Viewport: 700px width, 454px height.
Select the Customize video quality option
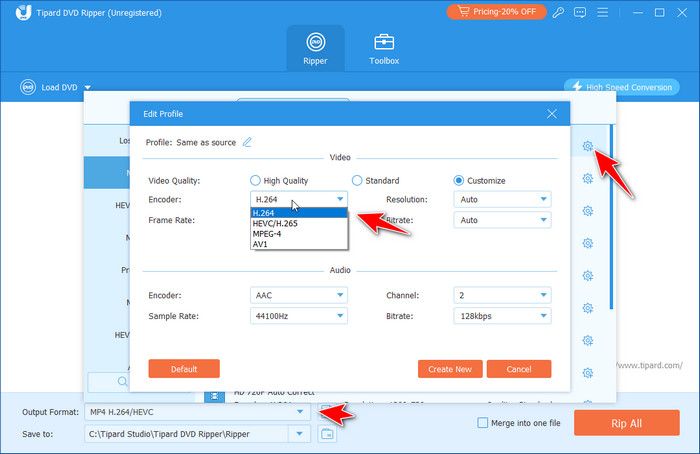458,180
